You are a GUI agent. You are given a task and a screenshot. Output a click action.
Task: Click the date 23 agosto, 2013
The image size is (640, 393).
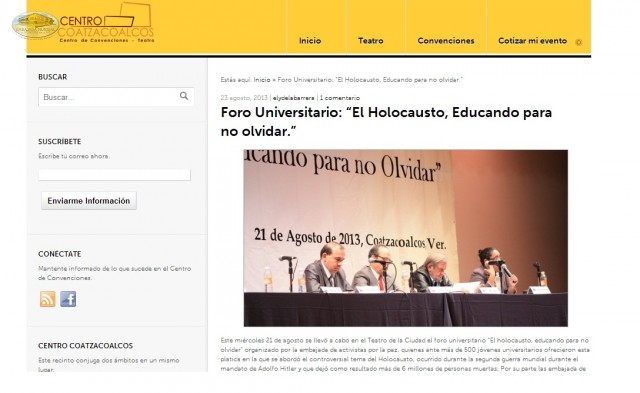pos(244,98)
